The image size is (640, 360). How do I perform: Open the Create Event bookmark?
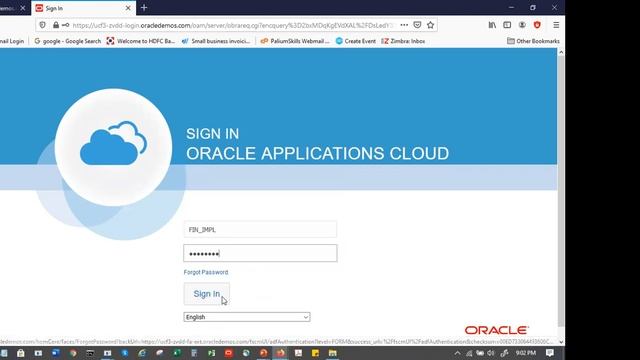coord(356,41)
